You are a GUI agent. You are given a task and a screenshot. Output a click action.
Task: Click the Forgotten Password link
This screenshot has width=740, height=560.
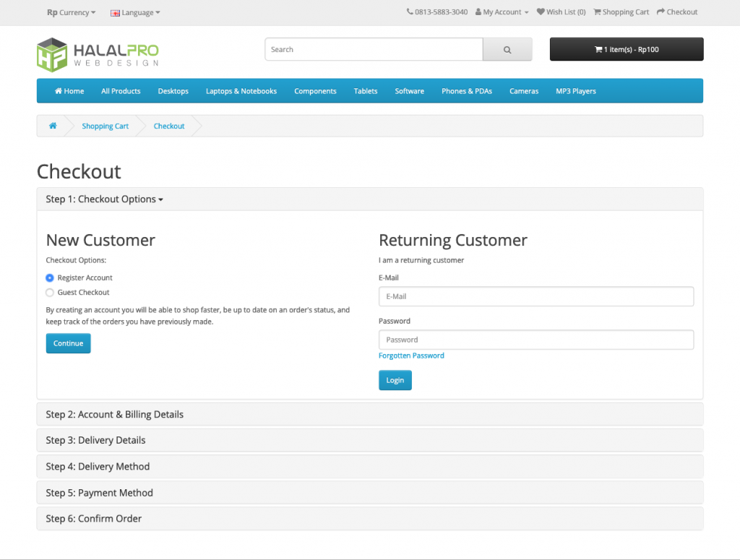pos(411,356)
